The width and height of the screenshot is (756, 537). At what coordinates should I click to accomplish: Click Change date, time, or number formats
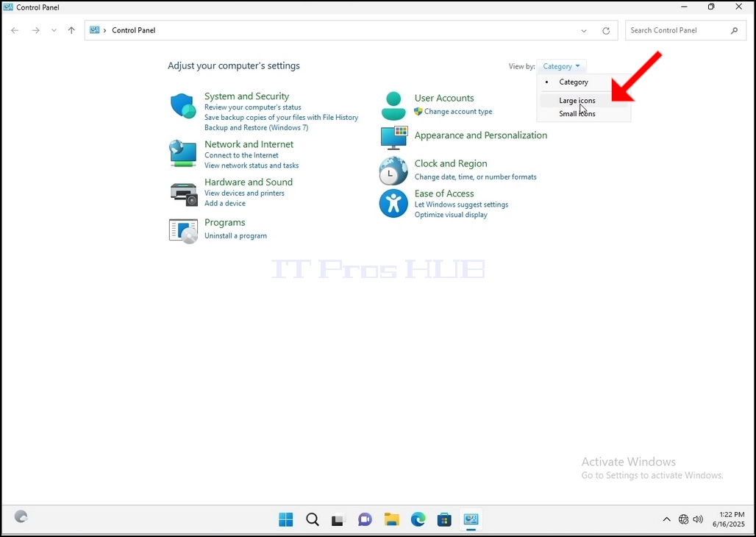coord(475,177)
